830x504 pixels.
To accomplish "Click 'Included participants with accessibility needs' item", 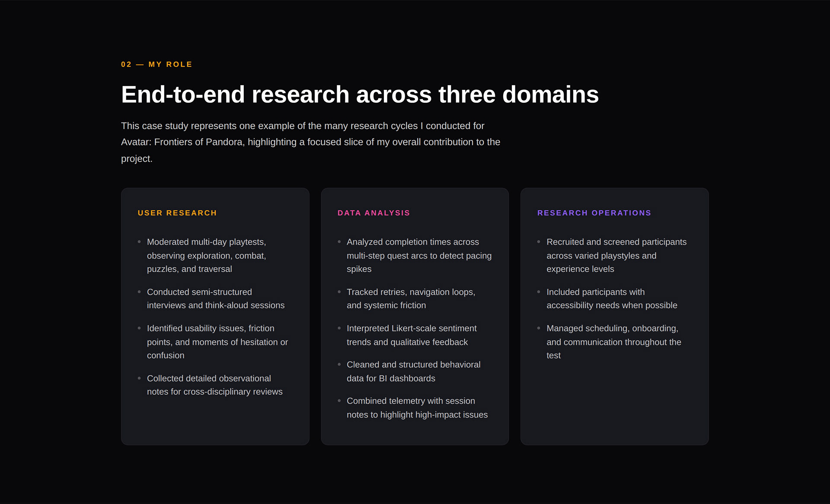I will pyautogui.click(x=611, y=298).
